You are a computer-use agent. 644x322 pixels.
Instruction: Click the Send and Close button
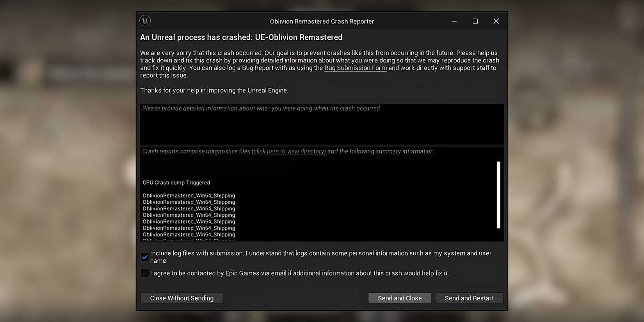399,298
